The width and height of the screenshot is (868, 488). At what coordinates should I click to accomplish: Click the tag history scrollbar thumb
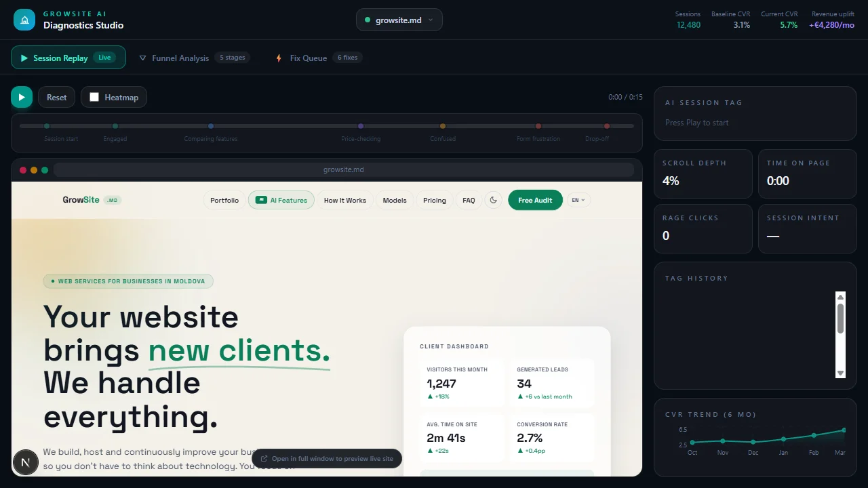(841, 318)
